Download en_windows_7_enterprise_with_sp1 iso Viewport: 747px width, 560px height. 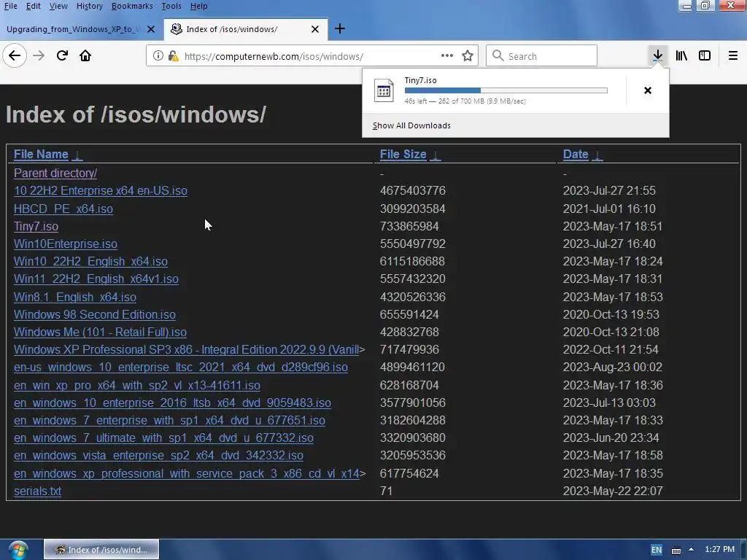coord(169,421)
